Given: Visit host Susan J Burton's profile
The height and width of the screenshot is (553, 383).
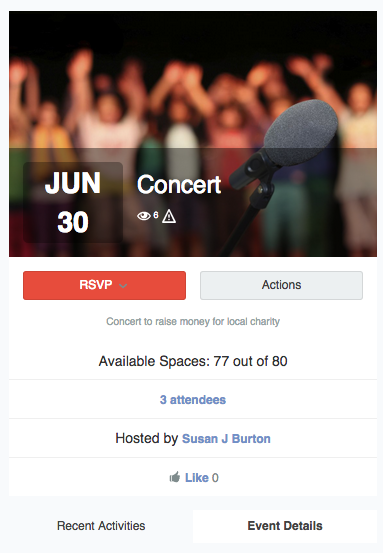Looking at the screenshot, I should [x=226, y=438].
